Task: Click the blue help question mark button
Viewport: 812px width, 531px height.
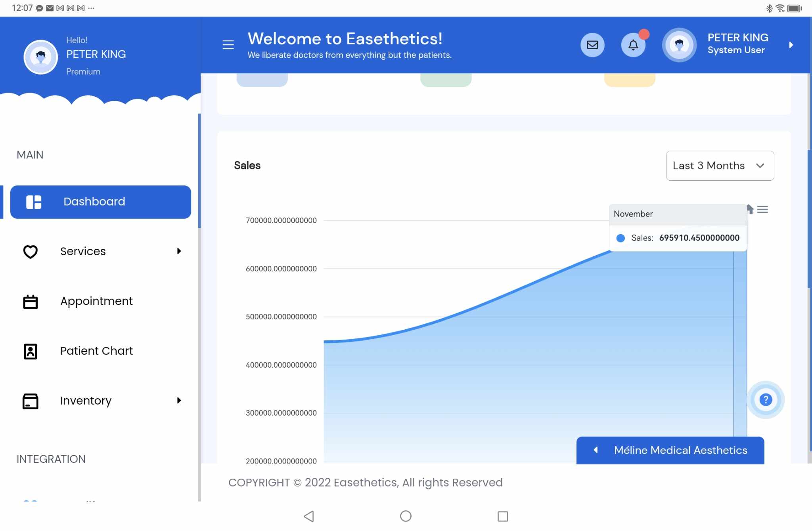Action: [x=766, y=399]
